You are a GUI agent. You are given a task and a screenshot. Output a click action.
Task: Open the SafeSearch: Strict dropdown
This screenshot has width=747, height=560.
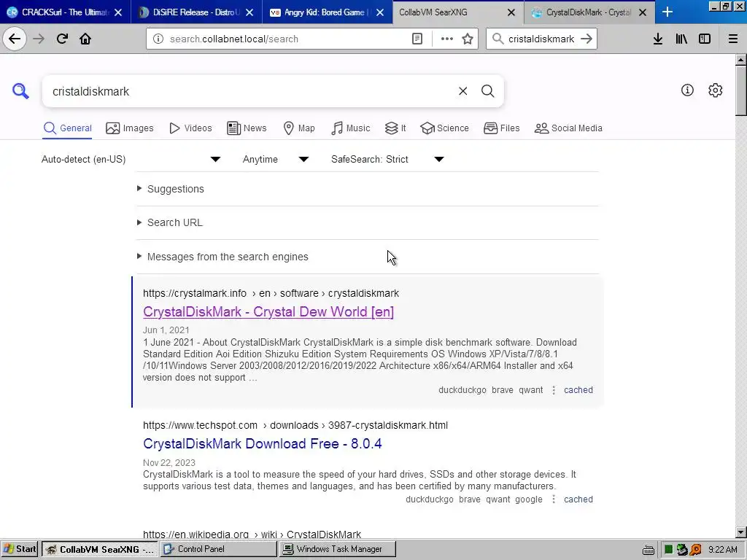(387, 159)
